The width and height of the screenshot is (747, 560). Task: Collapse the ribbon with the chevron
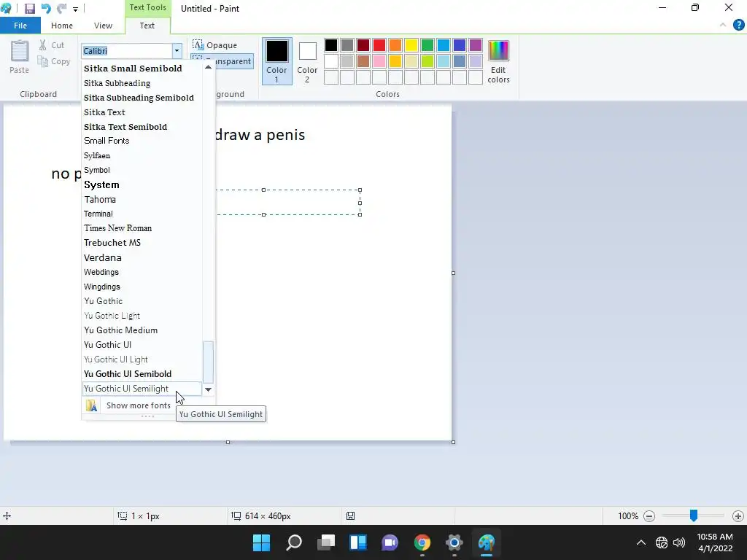(723, 26)
